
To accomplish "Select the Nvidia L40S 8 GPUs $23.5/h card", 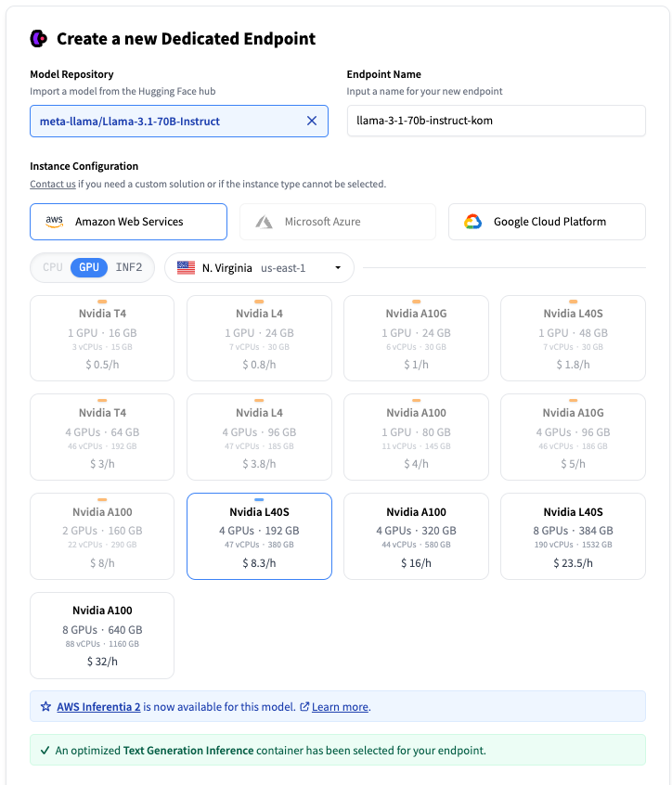I will coord(573,536).
